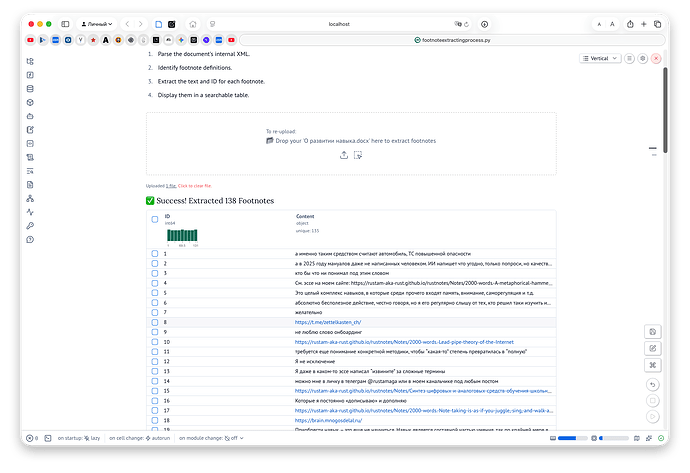Click the notebook settings gear icon
Screen dimensions: 690x473
click(x=642, y=59)
